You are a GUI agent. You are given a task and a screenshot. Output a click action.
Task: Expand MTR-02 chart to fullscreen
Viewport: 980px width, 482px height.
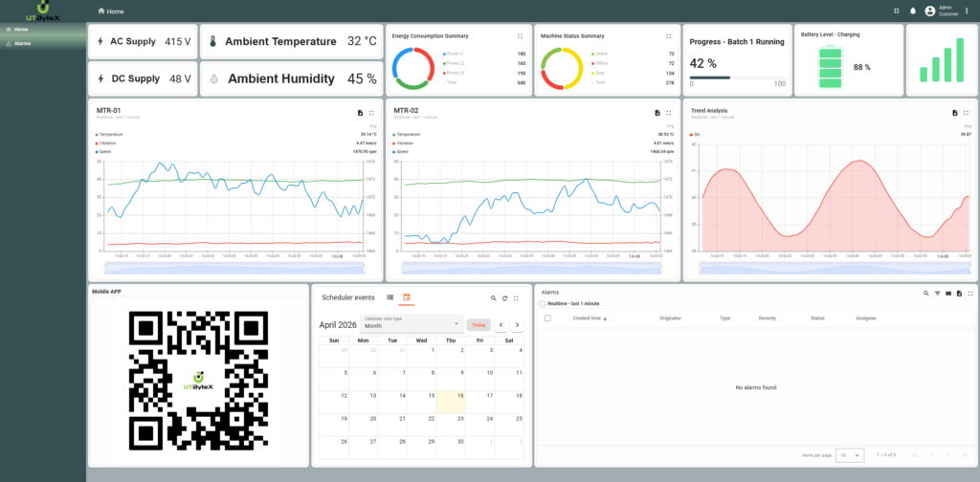pos(669,113)
